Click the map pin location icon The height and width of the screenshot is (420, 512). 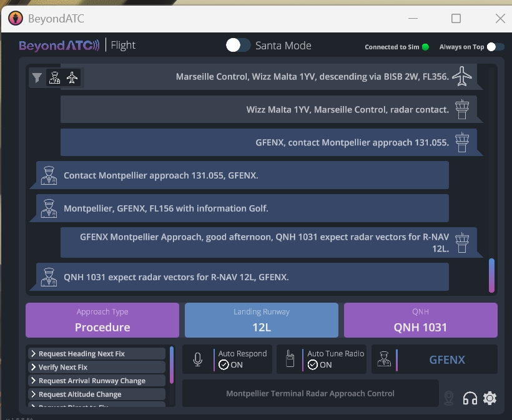point(448,398)
